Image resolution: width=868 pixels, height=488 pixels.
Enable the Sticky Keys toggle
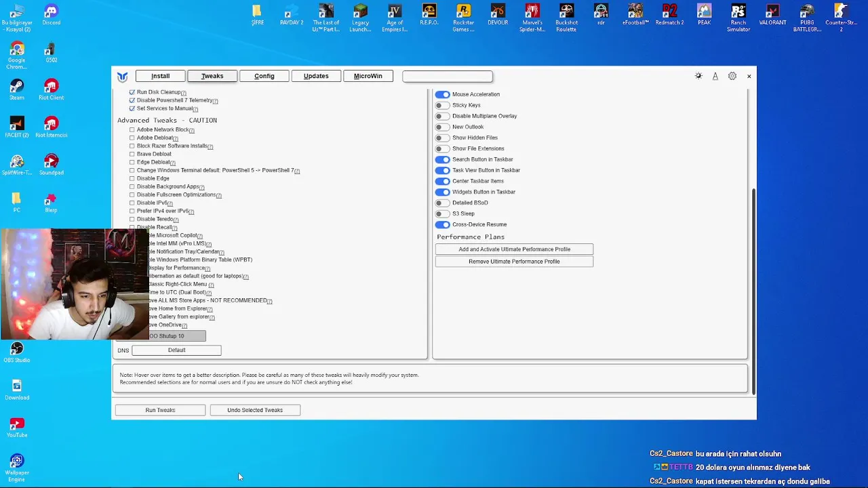pos(442,105)
